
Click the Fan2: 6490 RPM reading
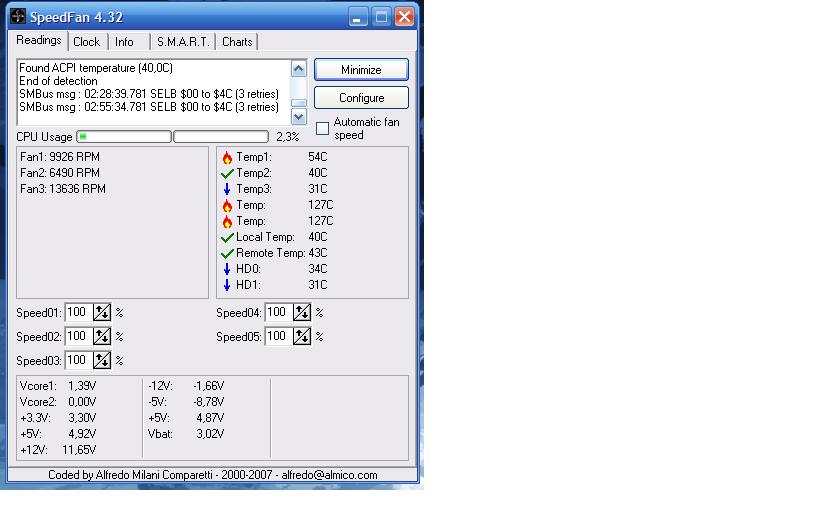[60, 173]
